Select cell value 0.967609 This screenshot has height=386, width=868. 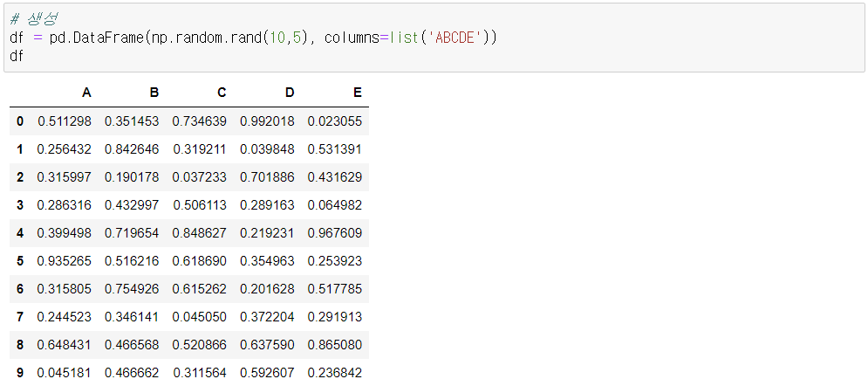point(335,233)
